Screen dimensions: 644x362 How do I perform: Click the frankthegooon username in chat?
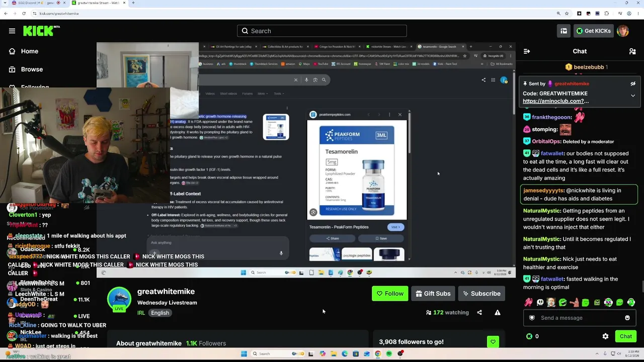[x=552, y=117]
